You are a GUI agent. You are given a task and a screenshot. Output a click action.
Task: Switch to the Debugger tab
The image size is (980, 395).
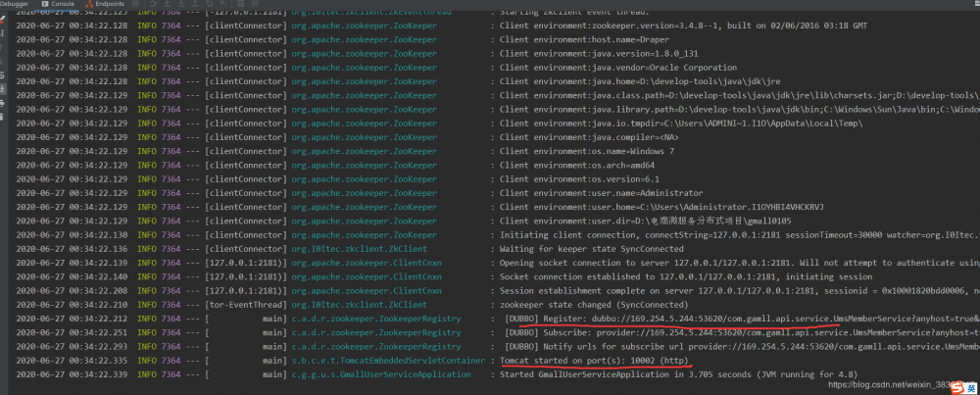14,4
